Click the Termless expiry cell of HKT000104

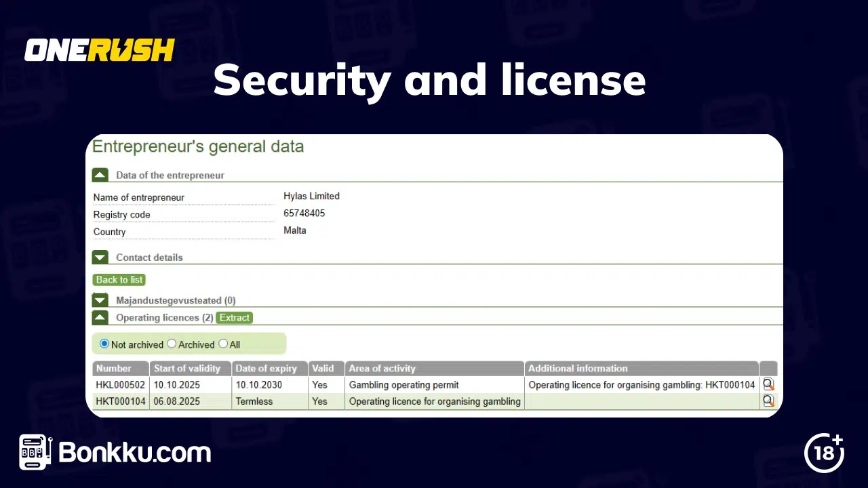254,401
